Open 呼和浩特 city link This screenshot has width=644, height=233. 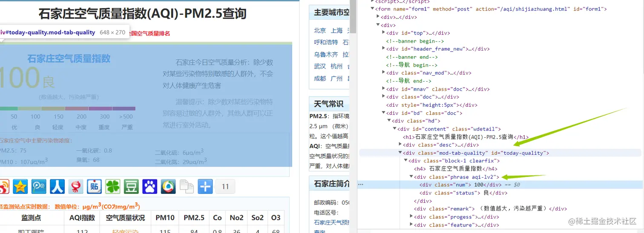click(326, 43)
